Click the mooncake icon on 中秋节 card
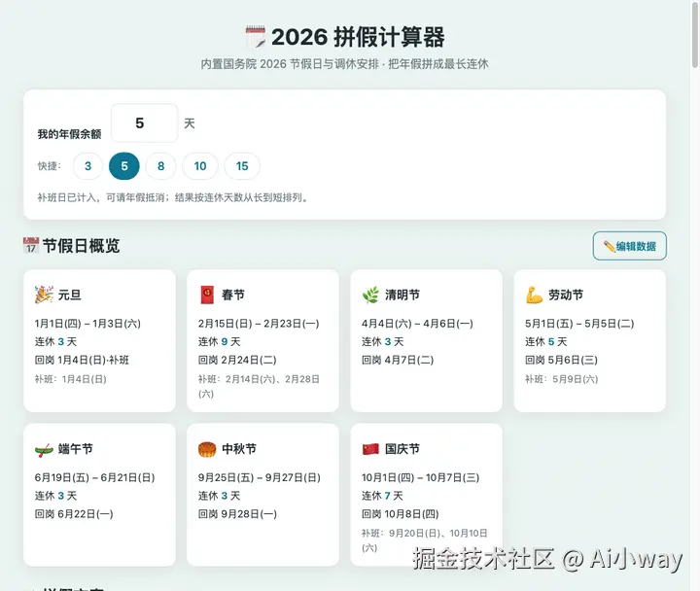 coord(207,449)
